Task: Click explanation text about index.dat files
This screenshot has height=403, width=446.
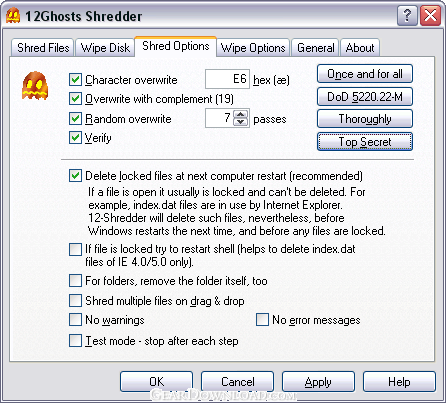Action: point(237,211)
